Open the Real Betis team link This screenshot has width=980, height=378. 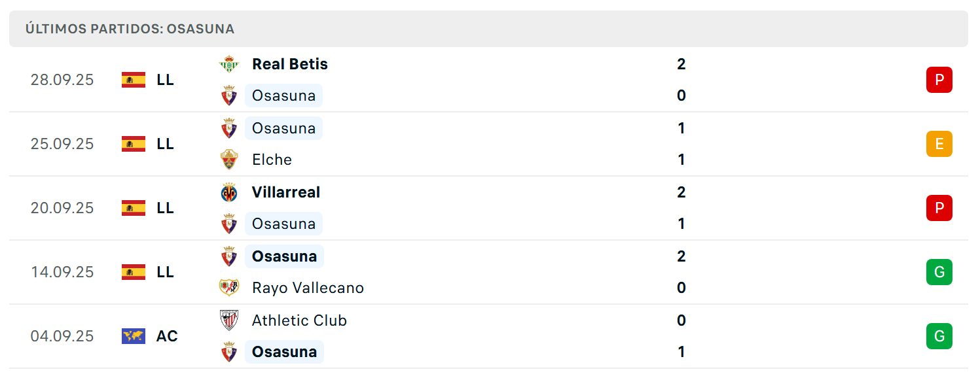coord(290,64)
